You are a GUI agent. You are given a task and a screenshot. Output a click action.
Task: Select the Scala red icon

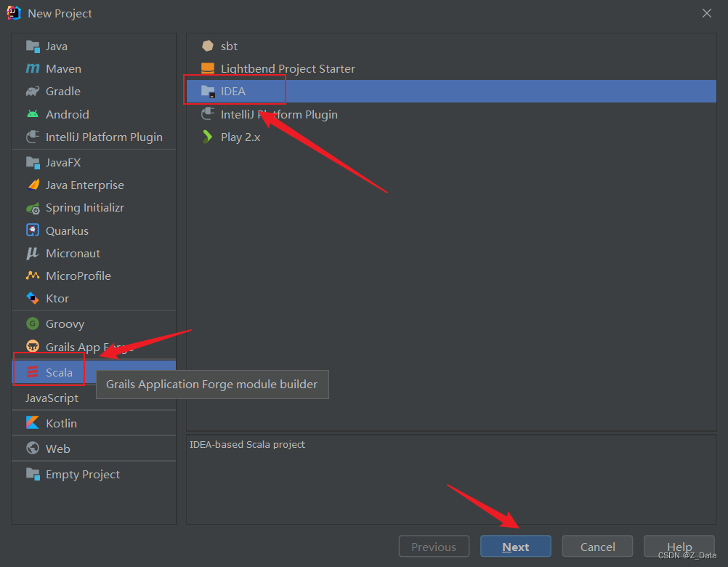point(33,372)
